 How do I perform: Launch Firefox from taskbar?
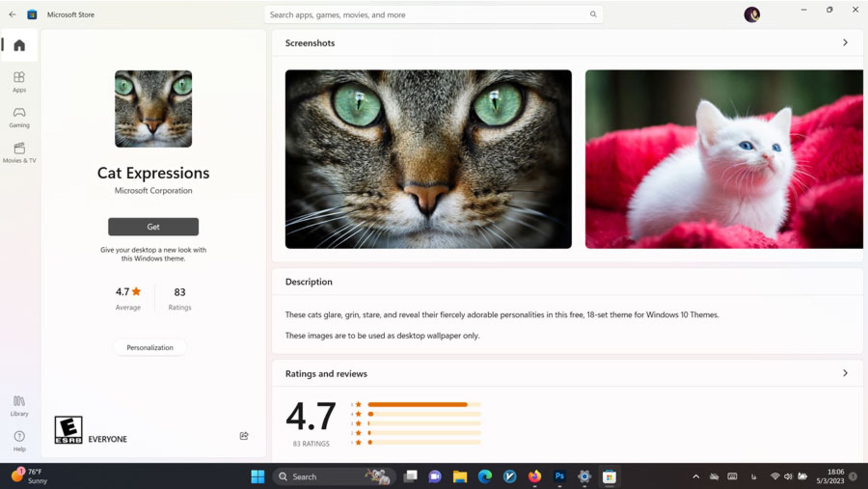(x=534, y=476)
